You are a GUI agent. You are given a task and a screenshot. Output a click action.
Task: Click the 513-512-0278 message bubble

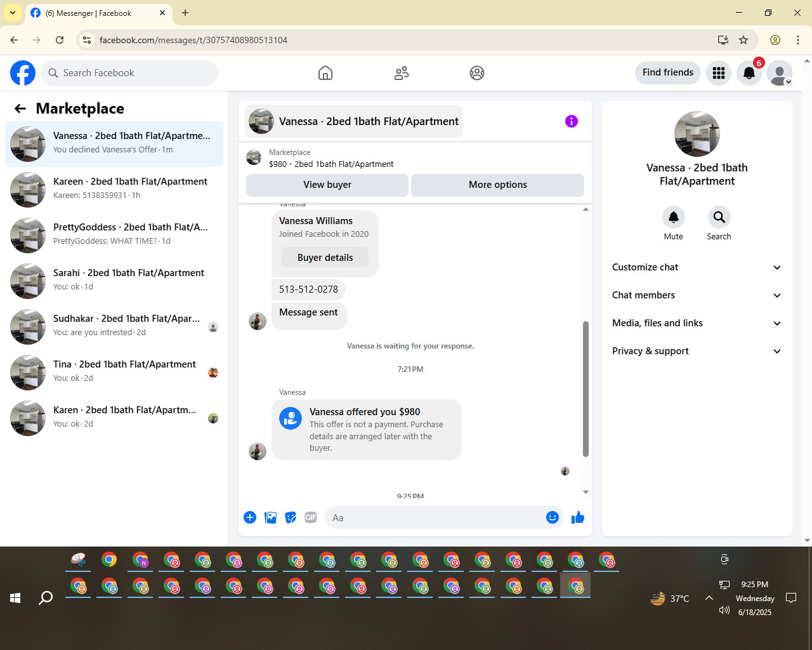[308, 289]
